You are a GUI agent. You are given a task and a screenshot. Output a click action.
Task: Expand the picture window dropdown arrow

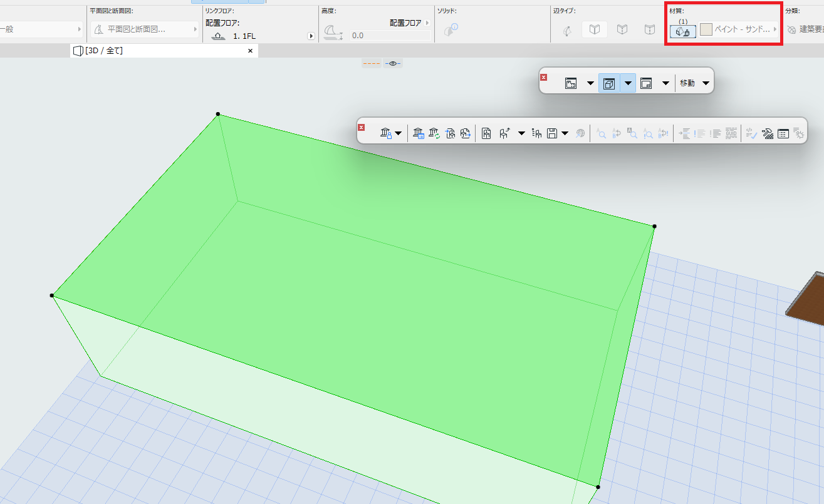(x=665, y=83)
